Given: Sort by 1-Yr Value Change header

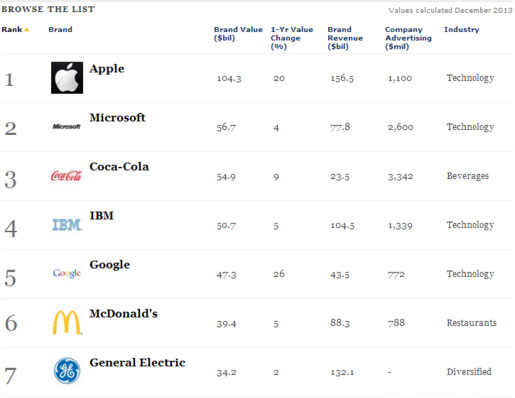Looking at the screenshot, I should 292,38.
